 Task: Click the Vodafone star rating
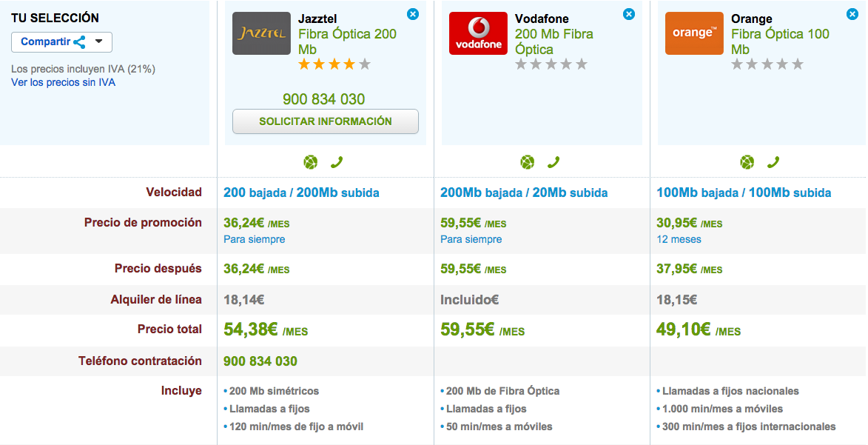click(x=551, y=65)
